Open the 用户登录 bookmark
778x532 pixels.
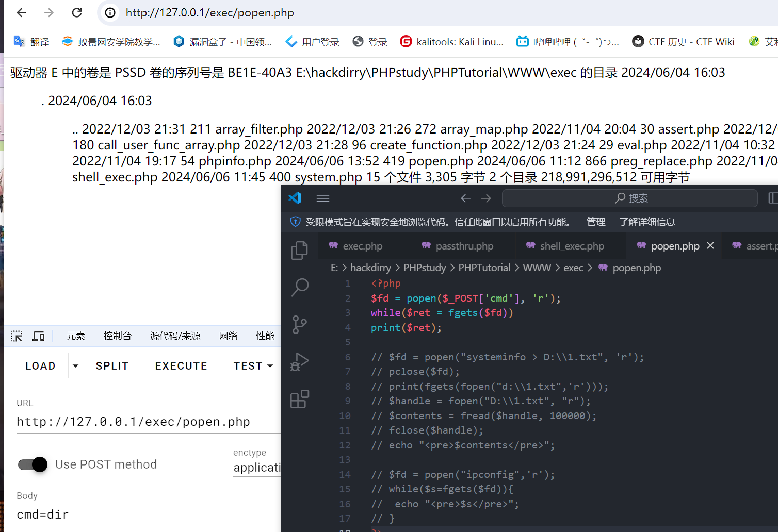pos(313,42)
